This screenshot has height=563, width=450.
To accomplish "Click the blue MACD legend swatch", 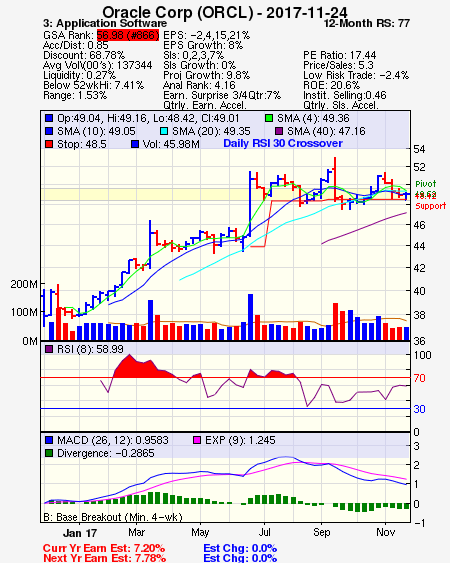I will click(x=49, y=440).
